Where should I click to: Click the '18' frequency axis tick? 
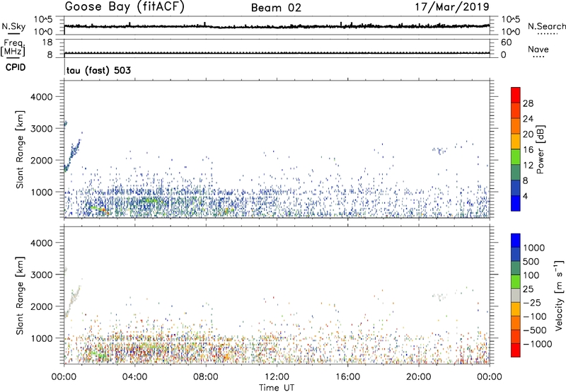pyautogui.click(x=47, y=42)
